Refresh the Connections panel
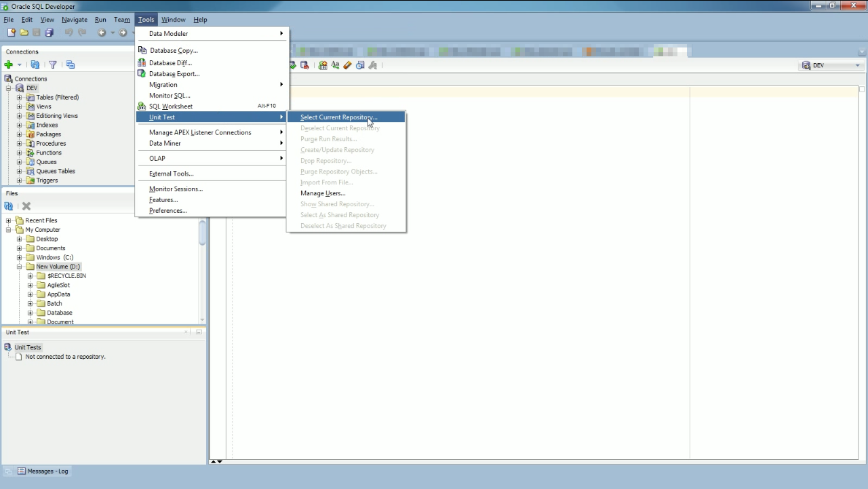This screenshot has width=868, height=489. coord(35,65)
